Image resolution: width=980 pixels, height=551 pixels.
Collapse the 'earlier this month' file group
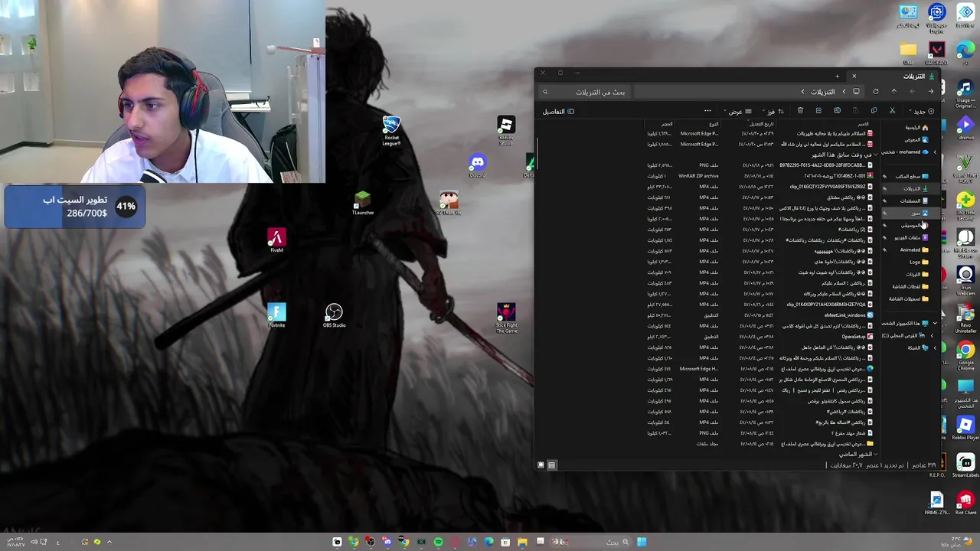[x=876, y=155]
